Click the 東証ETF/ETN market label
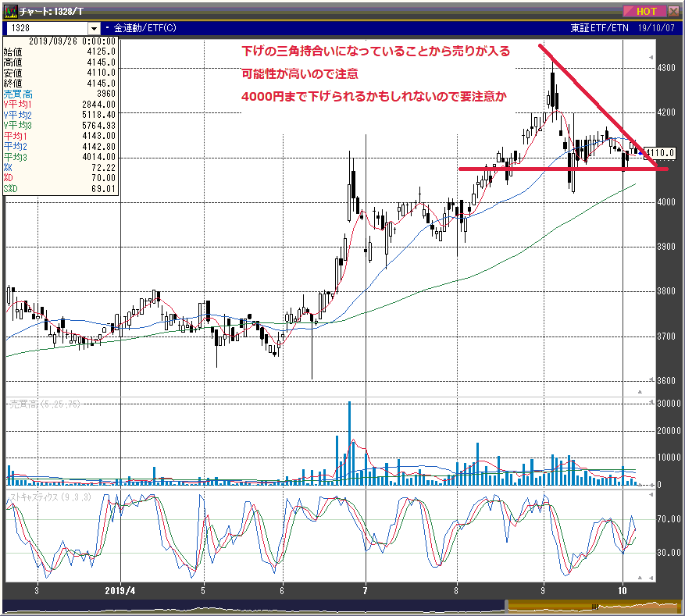This screenshot has width=685, height=616. coord(598,28)
